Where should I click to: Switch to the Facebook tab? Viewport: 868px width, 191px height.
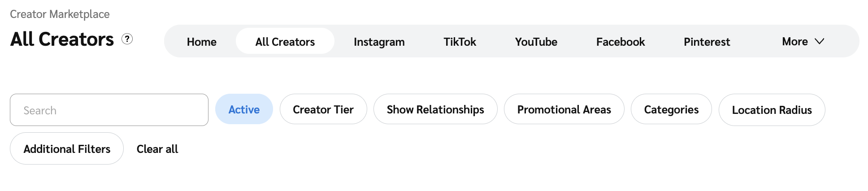coord(620,42)
